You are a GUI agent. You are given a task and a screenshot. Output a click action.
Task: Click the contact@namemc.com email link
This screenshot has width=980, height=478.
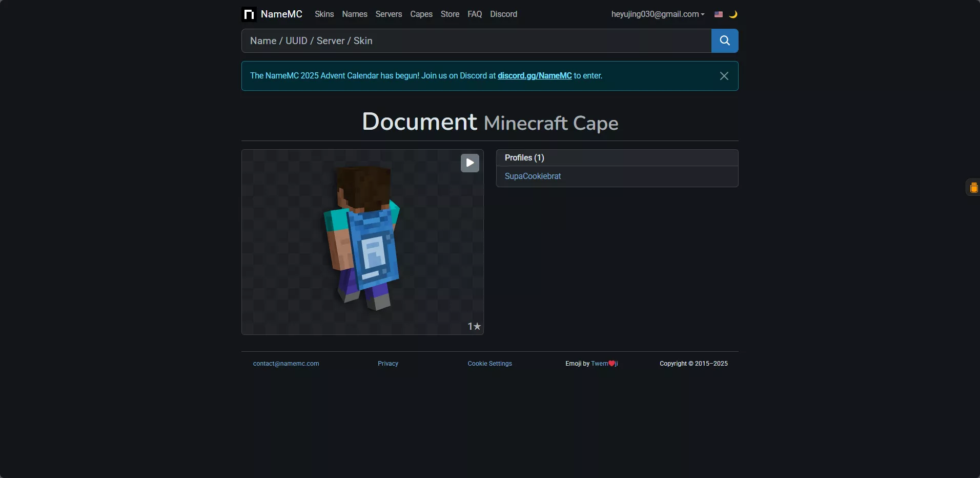tap(286, 364)
